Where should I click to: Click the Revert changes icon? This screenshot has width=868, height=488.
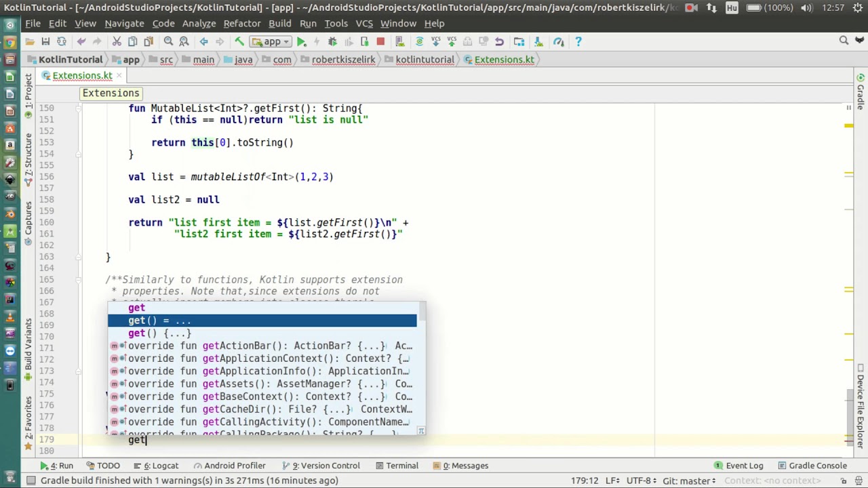(x=499, y=41)
